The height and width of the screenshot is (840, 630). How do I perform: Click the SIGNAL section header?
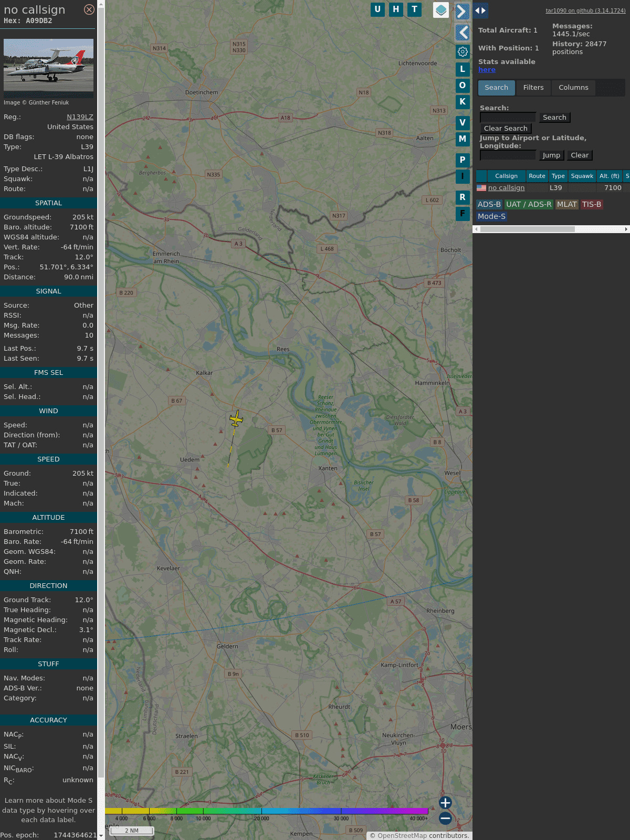coord(48,291)
